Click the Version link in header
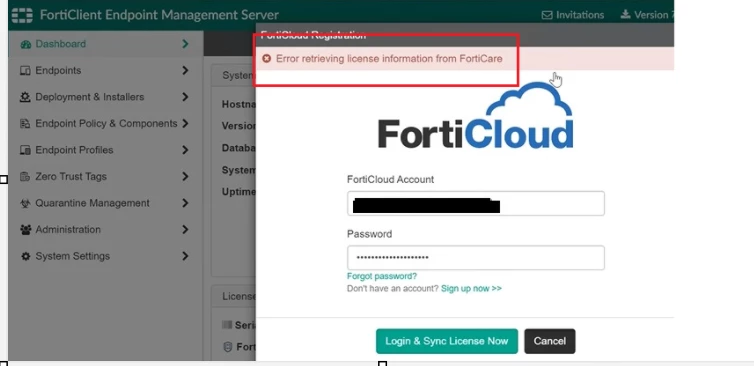The height and width of the screenshot is (366, 754). pyautogui.click(x=646, y=15)
